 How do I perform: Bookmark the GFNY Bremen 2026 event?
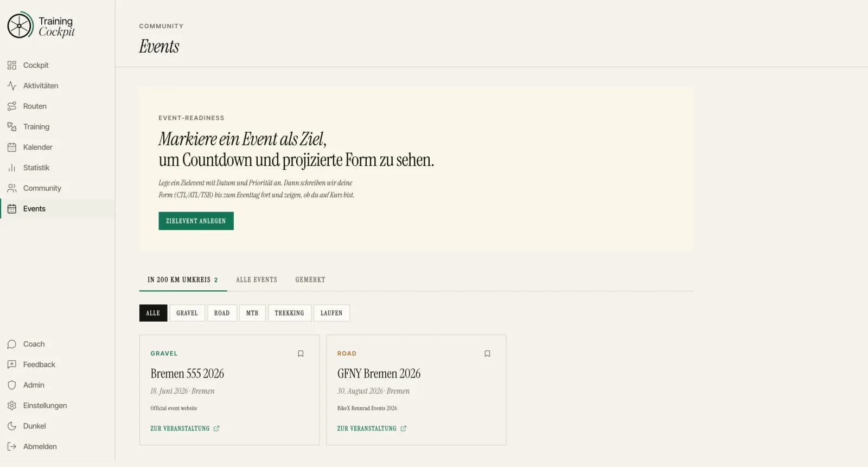[487, 354]
